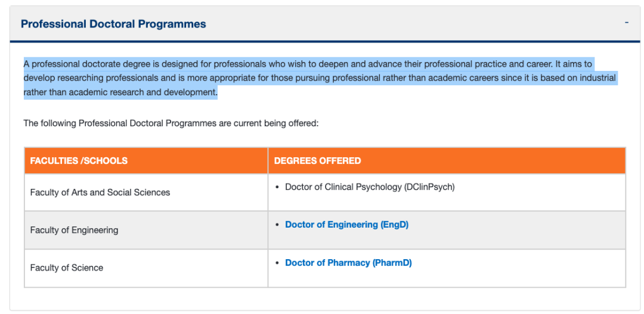Select the Faculty of Arts and Social Sciences cell
This screenshot has height=314, width=644.
pyautogui.click(x=146, y=192)
